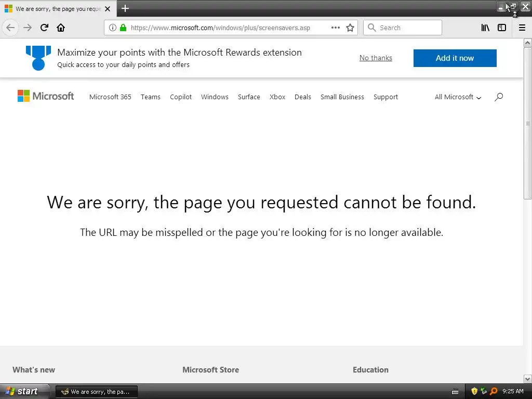Open Small Business nav link
The height and width of the screenshot is (399, 532).
click(342, 97)
